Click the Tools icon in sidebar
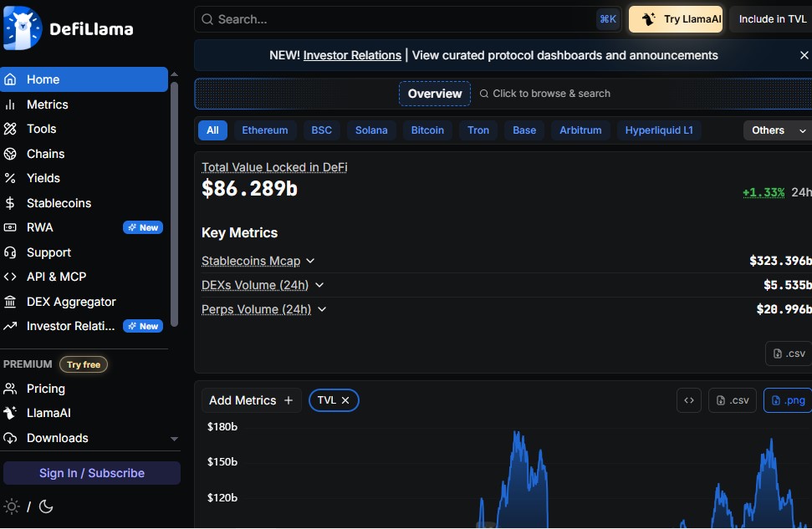 click(x=10, y=129)
